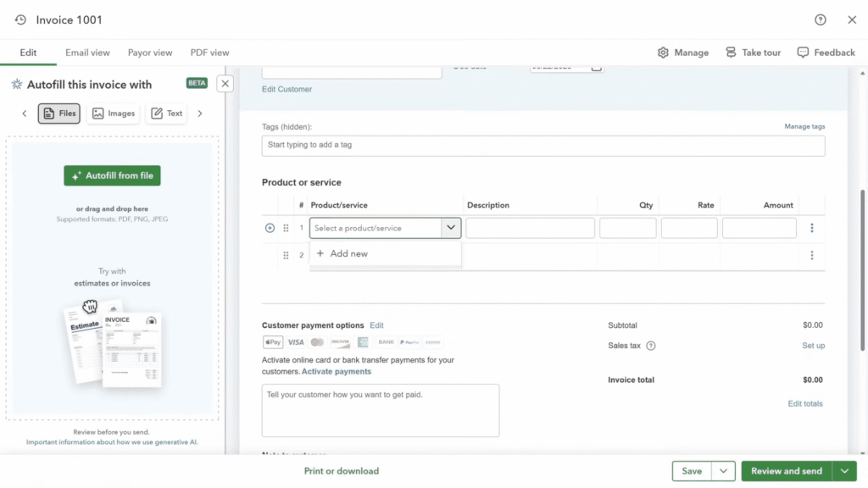Viewport: 868px width, 488px height.
Task: Select the Files autofill option
Action: 59,114
